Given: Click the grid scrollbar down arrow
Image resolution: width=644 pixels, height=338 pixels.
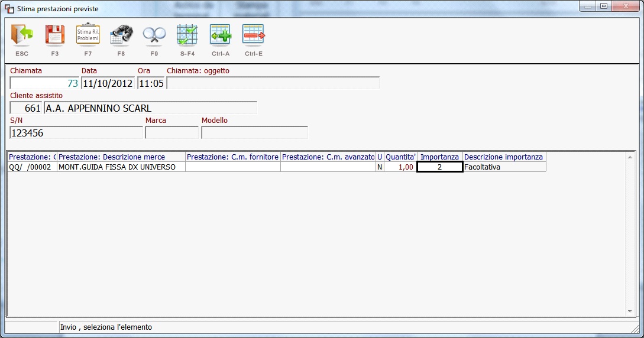Looking at the screenshot, I should pos(630,312).
